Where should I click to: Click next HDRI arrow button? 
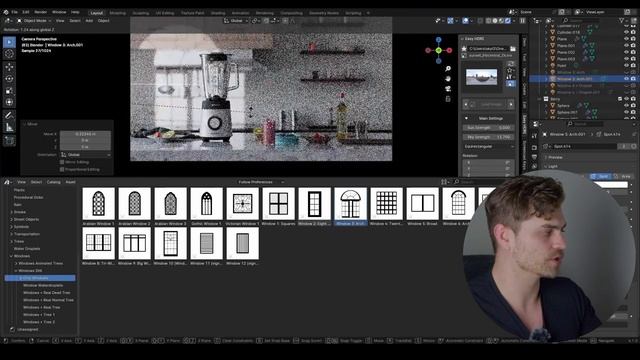511,104
